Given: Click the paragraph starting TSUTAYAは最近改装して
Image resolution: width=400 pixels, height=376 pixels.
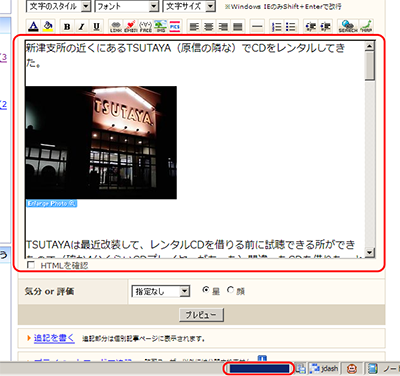Looking at the screenshot, I should pos(191,245).
